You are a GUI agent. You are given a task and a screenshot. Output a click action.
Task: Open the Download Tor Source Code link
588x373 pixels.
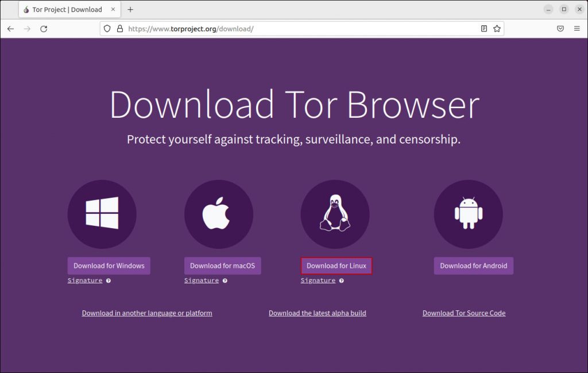tap(464, 313)
